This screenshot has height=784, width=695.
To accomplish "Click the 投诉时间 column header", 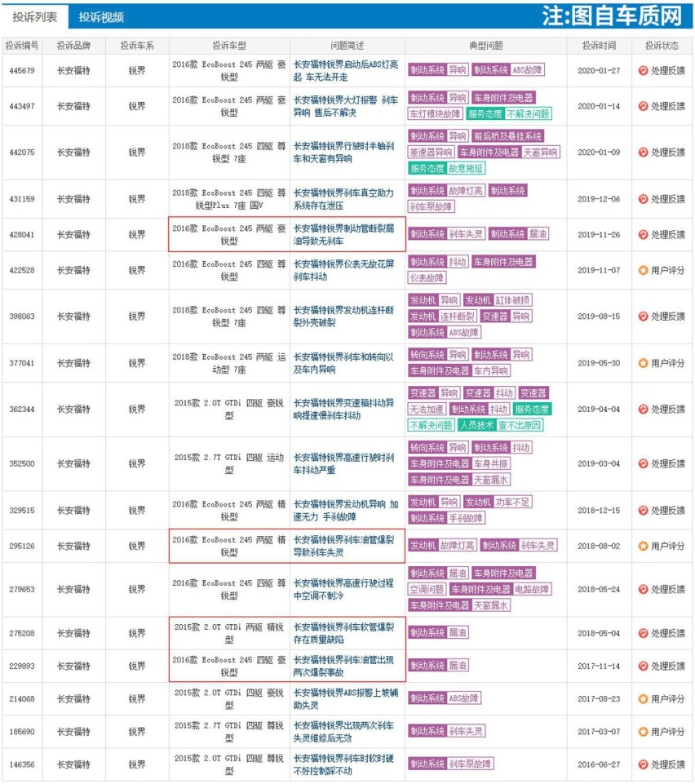I will tap(599, 46).
